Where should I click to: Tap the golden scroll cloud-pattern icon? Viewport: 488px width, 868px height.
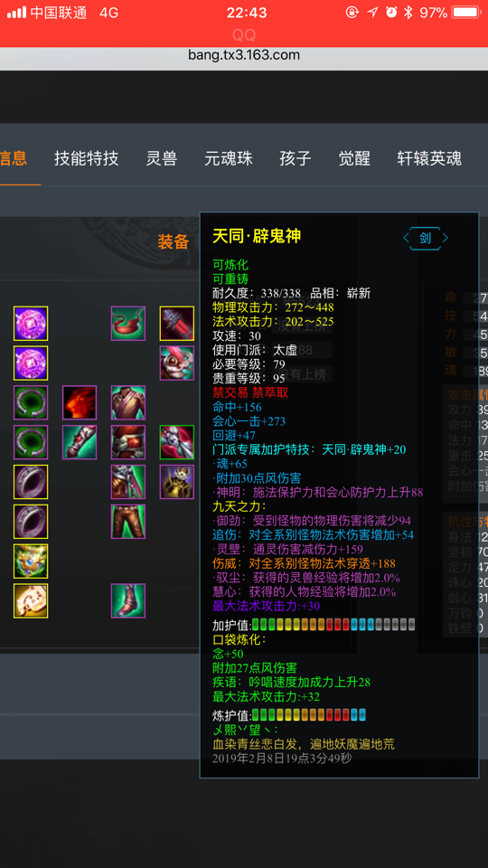(31, 600)
